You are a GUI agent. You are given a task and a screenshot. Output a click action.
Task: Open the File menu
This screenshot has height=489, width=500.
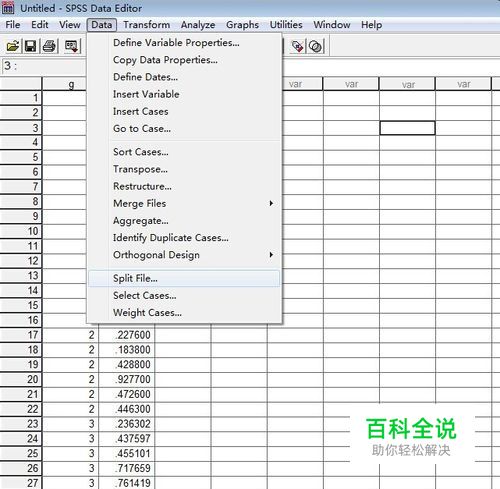coord(13,25)
